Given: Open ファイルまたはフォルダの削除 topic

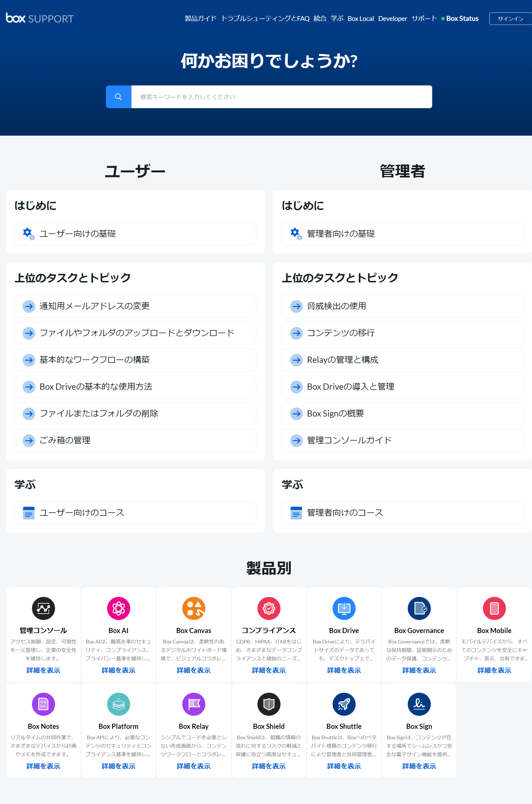Looking at the screenshot, I should pos(135,414).
